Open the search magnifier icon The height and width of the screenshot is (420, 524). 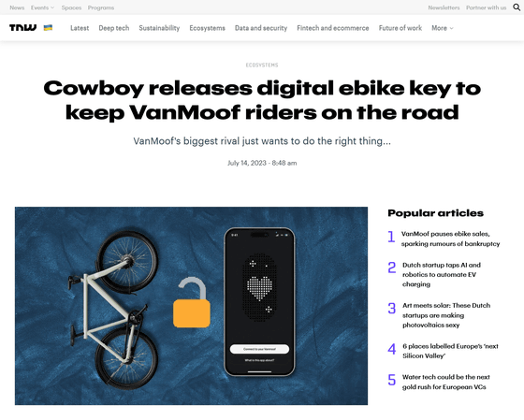[x=517, y=7]
